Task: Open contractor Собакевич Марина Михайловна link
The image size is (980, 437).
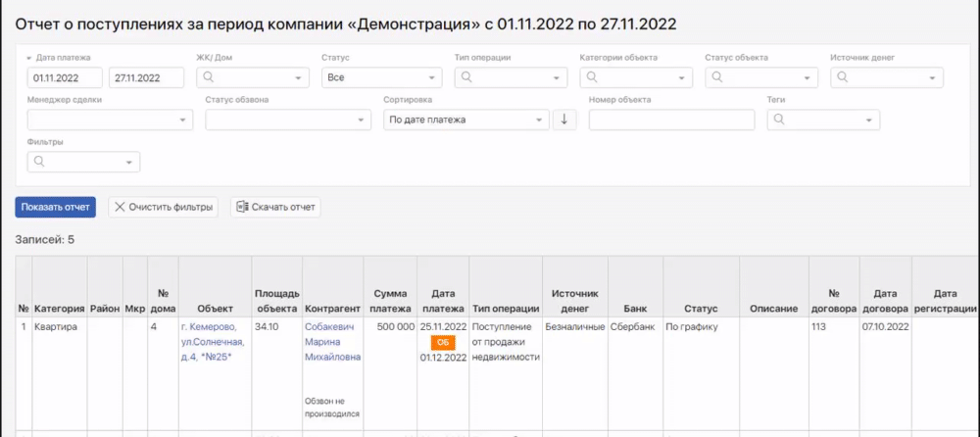Action: (332, 341)
